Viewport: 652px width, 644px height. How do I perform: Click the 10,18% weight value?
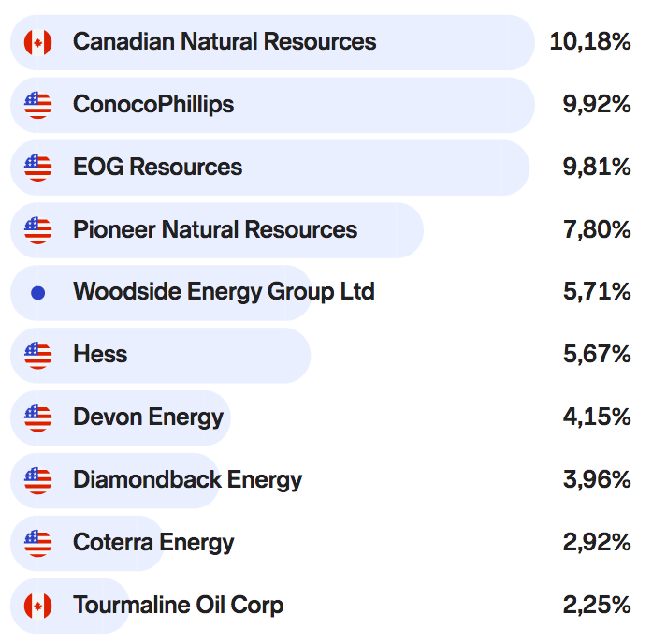590,42
